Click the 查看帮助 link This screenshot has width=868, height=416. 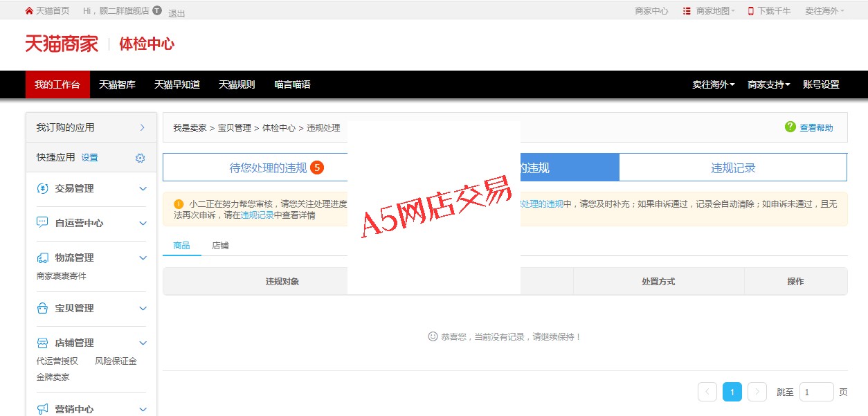click(x=817, y=127)
